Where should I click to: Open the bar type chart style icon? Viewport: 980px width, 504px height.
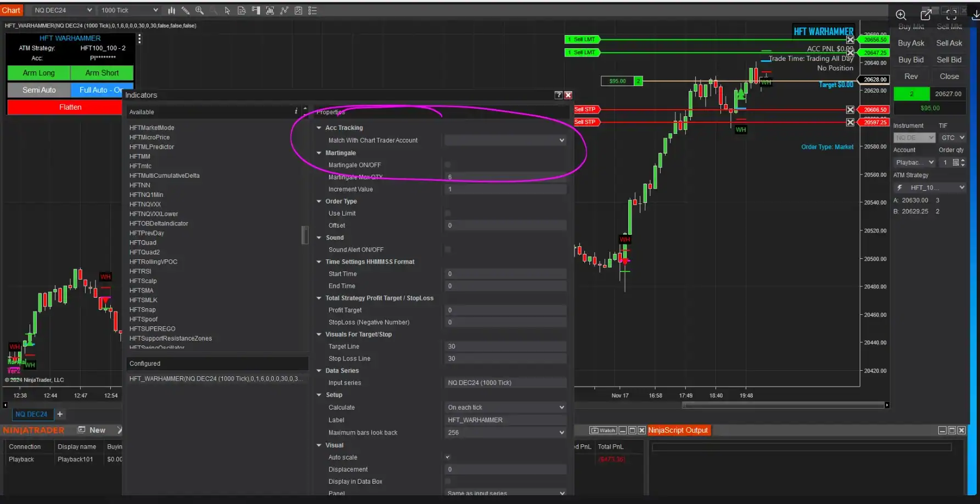coord(171,10)
